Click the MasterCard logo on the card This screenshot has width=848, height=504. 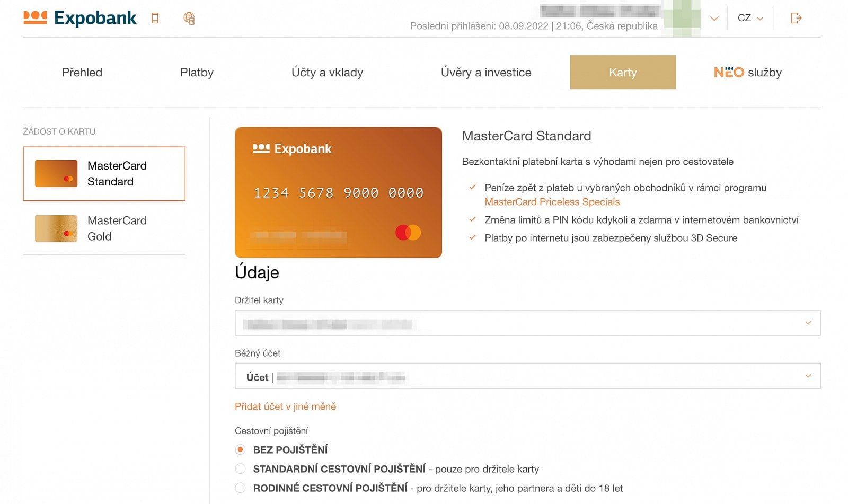pos(408,232)
